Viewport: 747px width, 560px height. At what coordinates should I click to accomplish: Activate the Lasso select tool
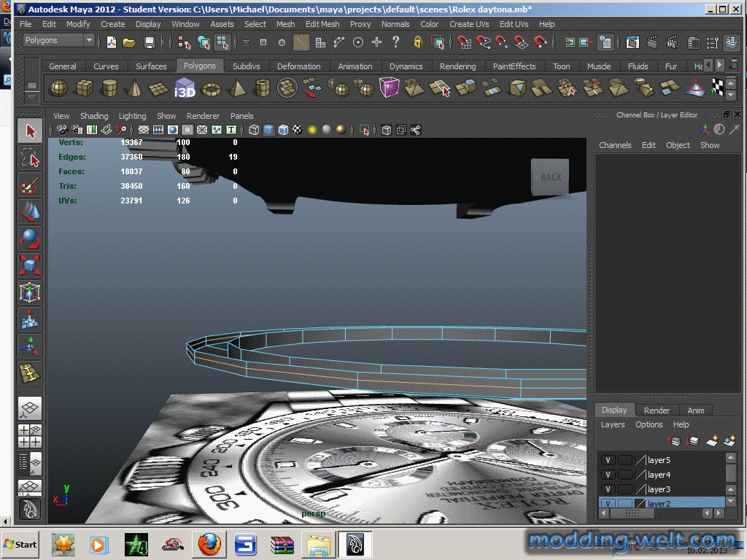tap(30, 158)
